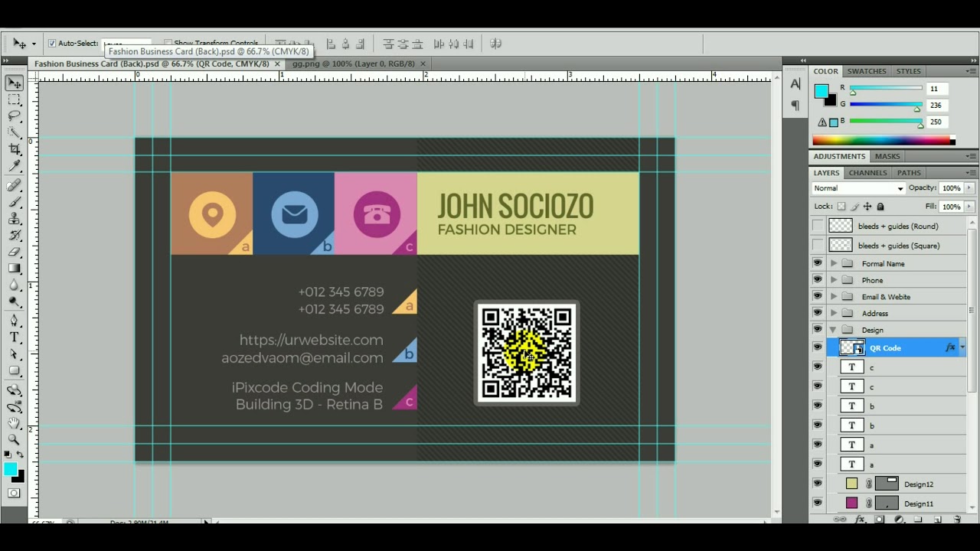Switch to the Channels tab
The image size is (980, 551).
(x=867, y=173)
